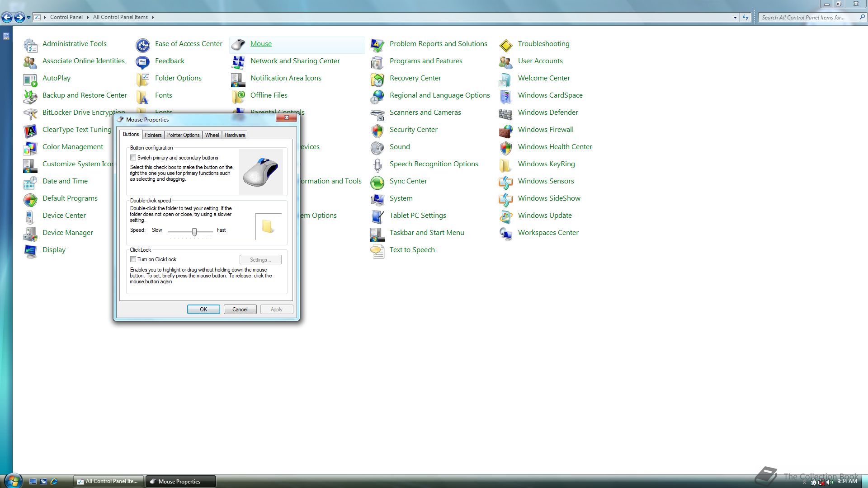
Task: Click the Windows Firewall brick icon
Action: [x=506, y=131]
